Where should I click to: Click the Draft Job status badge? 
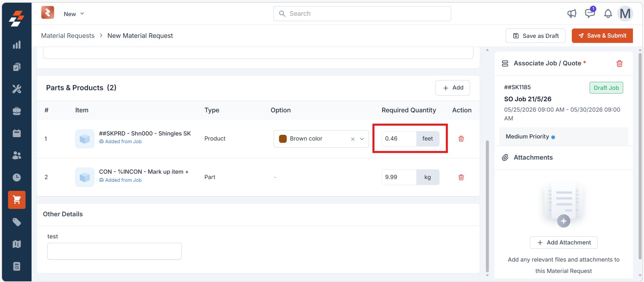[x=606, y=88]
